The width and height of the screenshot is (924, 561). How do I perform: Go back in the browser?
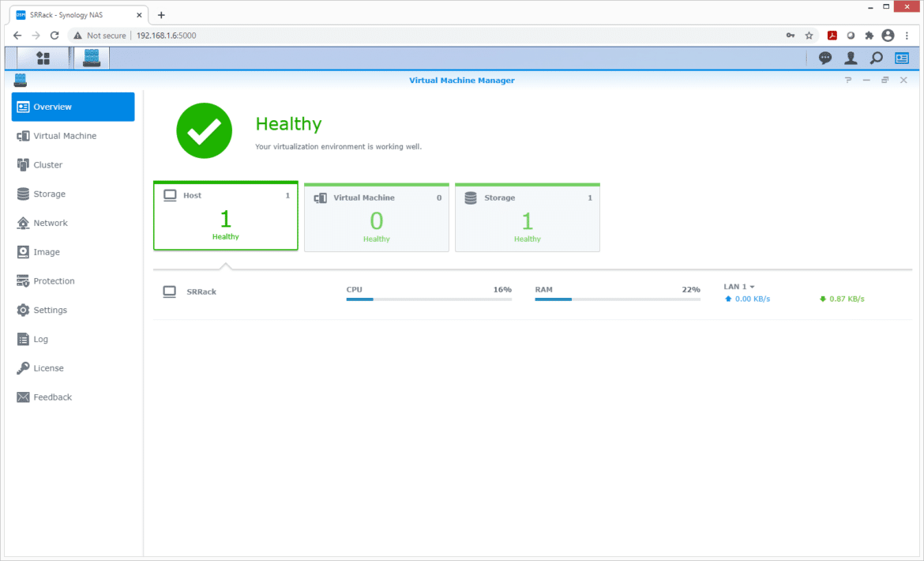17,36
